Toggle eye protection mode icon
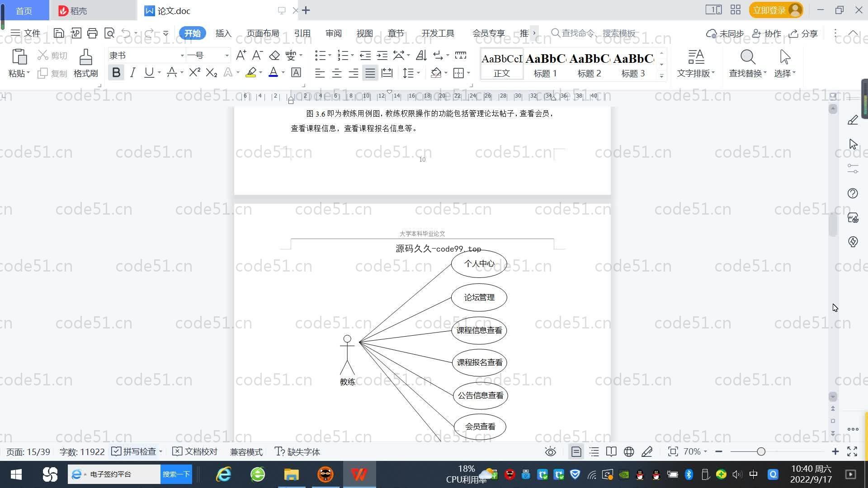Image resolution: width=868 pixels, height=488 pixels. [550, 451]
